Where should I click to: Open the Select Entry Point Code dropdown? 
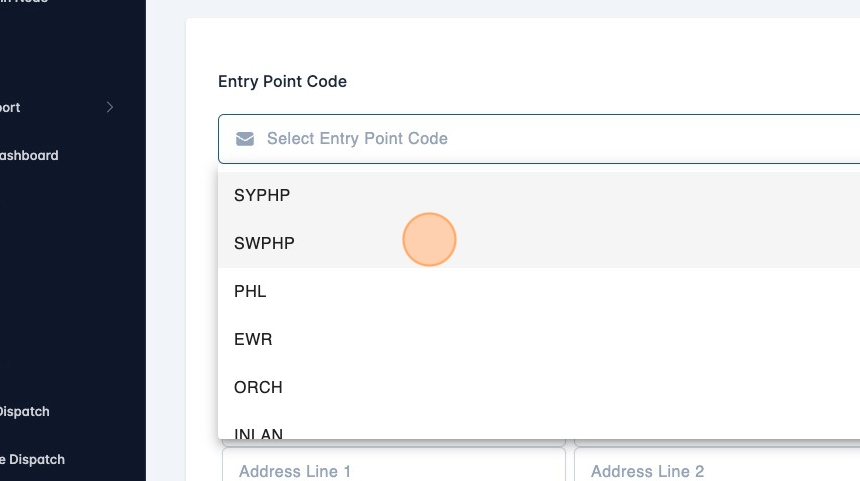click(540, 138)
